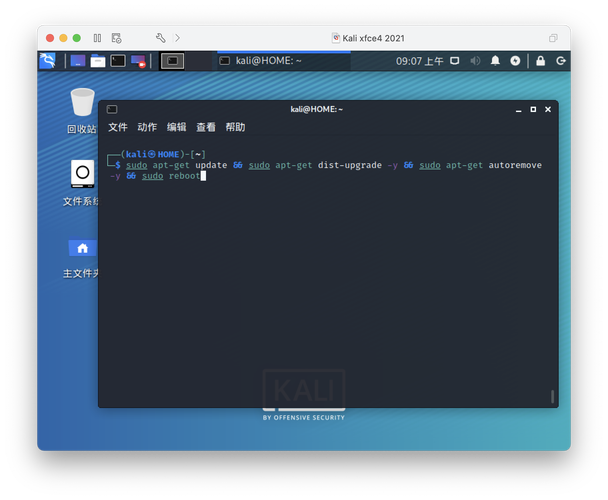Click the 'Kali xfce4 2021' window title
The width and height of the screenshot is (608, 500).
373,38
